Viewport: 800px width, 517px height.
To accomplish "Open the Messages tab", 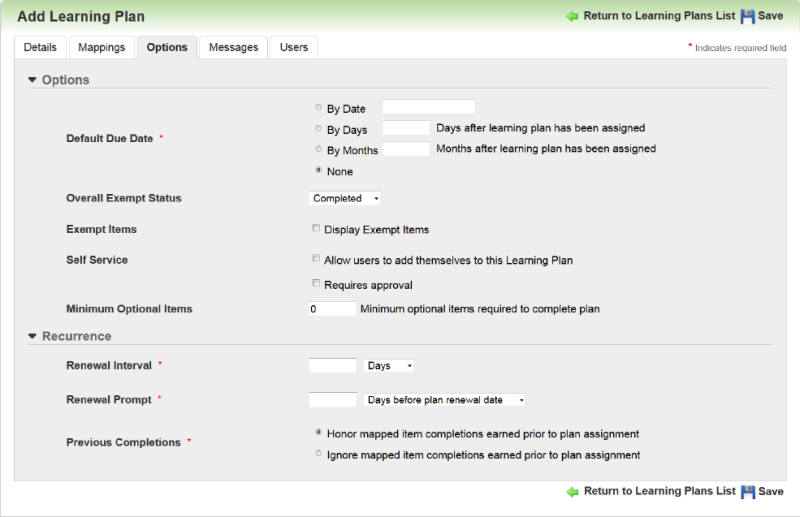I will tap(234, 47).
